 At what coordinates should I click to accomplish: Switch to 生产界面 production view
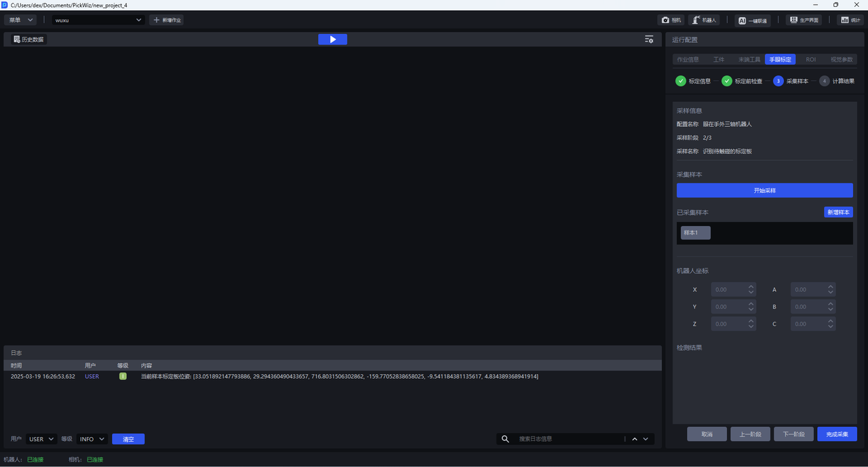803,20
